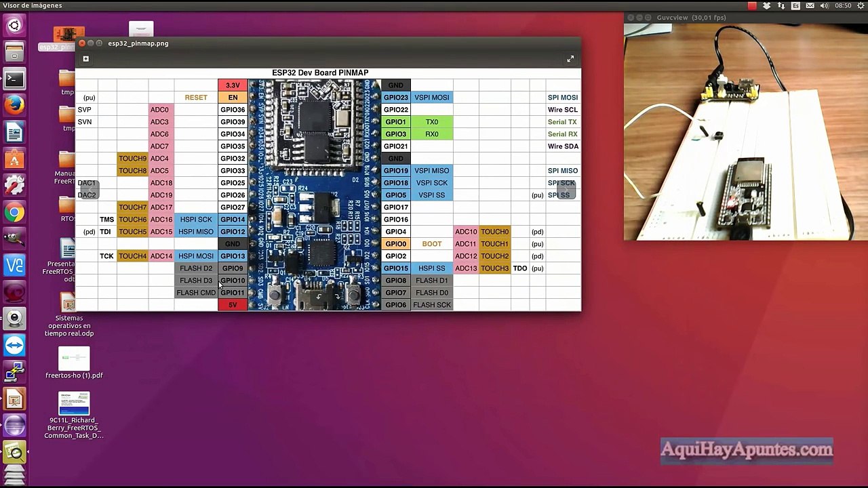Launch Google Chrome from the launcher
The height and width of the screenshot is (488, 868).
point(14,212)
